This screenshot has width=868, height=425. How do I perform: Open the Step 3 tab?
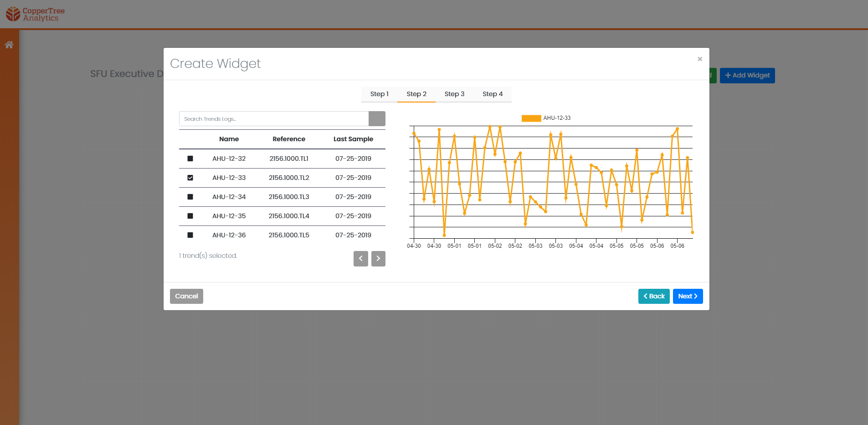(454, 94)
